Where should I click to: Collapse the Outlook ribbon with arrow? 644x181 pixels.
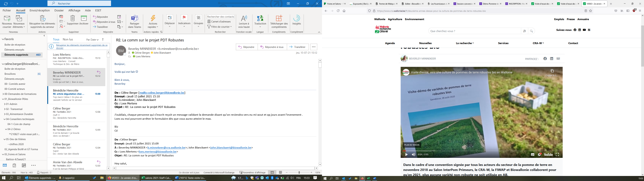[319, 32]
